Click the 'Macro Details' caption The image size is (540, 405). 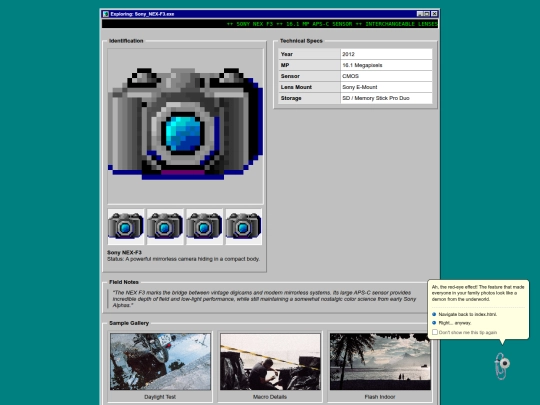270,397
